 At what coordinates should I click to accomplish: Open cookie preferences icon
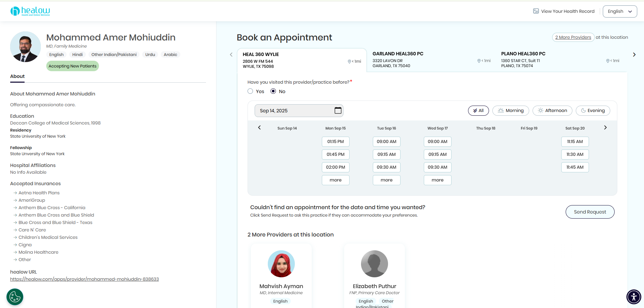point(15,297)
